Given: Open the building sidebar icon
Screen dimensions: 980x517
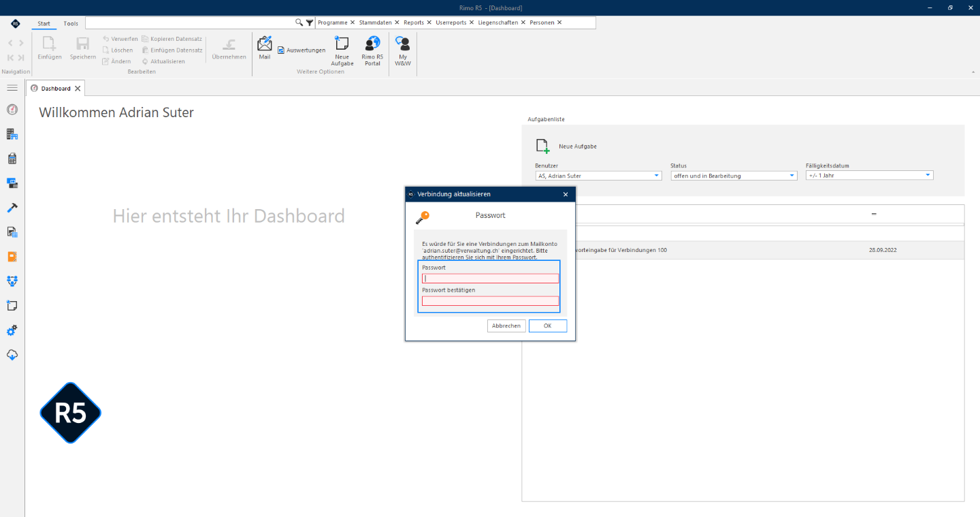Looking at the screenshot, I should 12,134.
